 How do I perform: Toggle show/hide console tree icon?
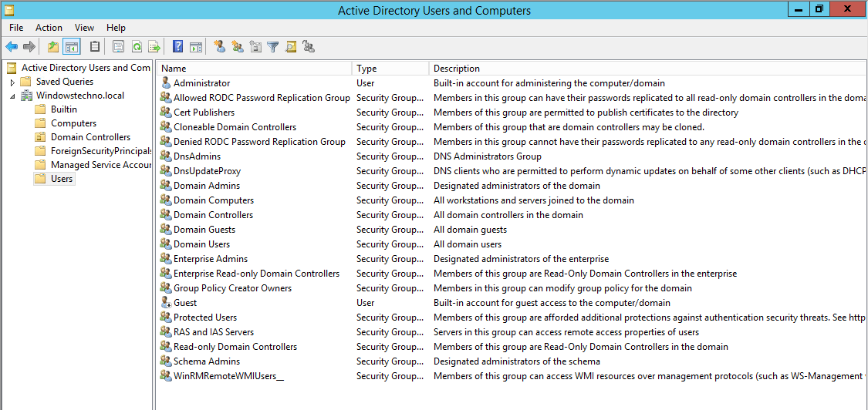pos(72,47)
